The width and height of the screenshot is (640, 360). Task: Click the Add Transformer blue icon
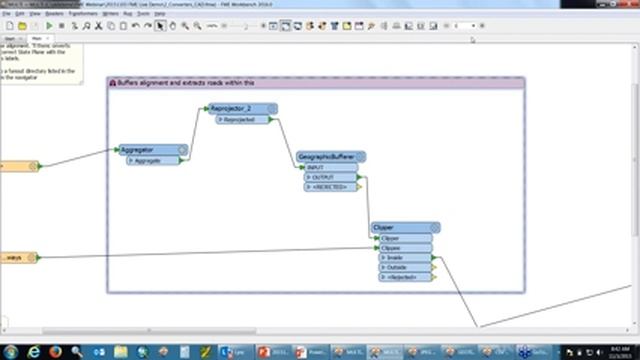[334, 26]
